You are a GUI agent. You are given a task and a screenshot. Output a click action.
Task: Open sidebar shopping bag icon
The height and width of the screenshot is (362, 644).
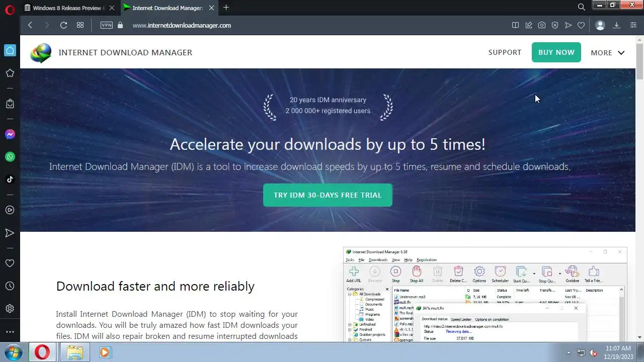(x=10, y=104)
